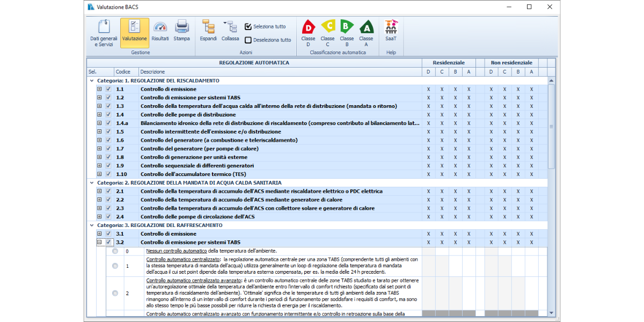Toggle the checkbox for row 3.1

tap(108, 234)
